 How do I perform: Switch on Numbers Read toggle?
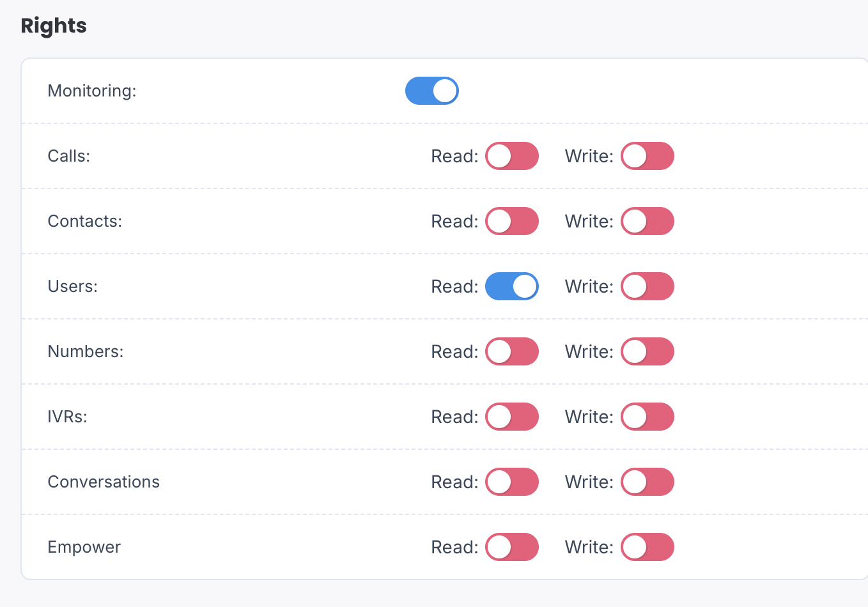point(512,351)
